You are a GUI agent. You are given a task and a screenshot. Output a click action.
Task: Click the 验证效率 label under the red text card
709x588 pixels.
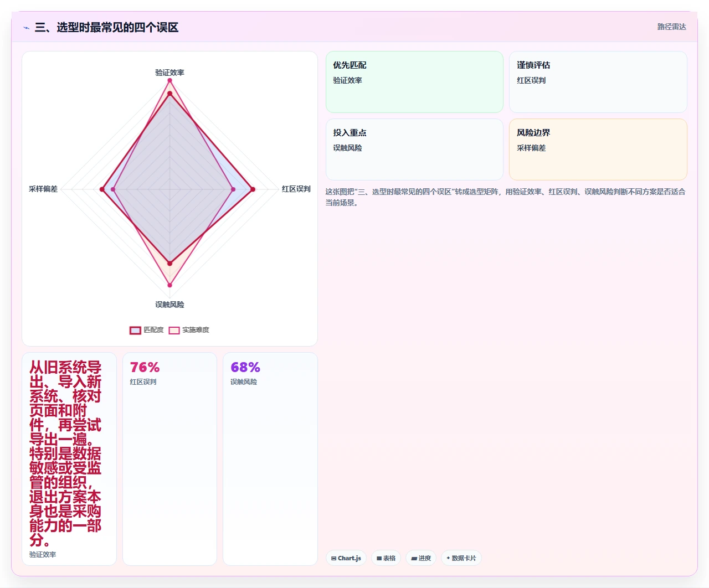click(x=43, y=554)
